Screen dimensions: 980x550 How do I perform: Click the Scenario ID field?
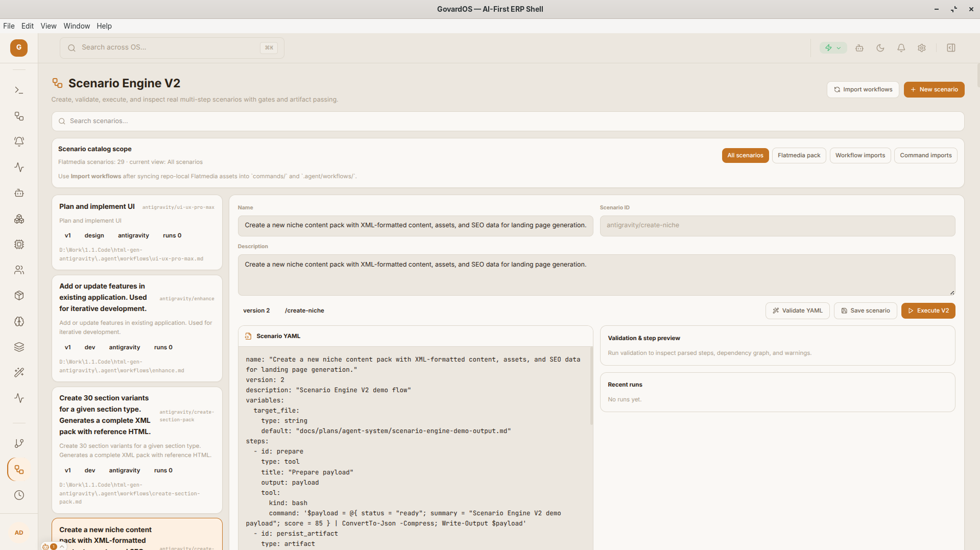coord(777,226)
